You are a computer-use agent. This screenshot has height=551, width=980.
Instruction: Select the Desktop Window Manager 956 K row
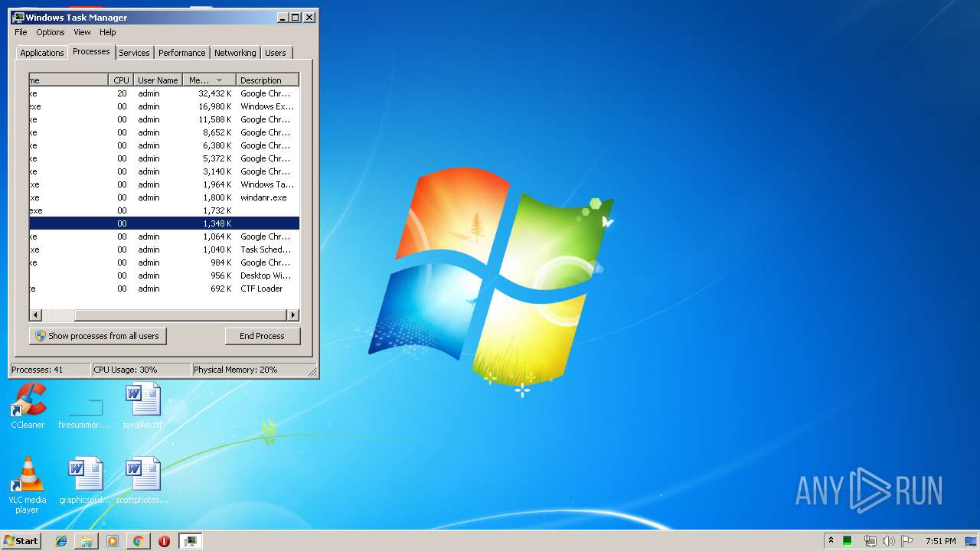click(164, 275)
